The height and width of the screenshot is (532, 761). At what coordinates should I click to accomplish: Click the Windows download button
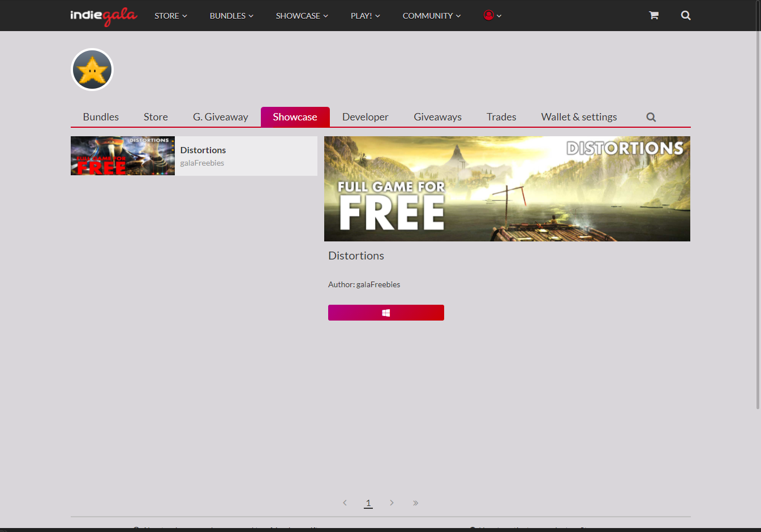click(x=386, y=313)
